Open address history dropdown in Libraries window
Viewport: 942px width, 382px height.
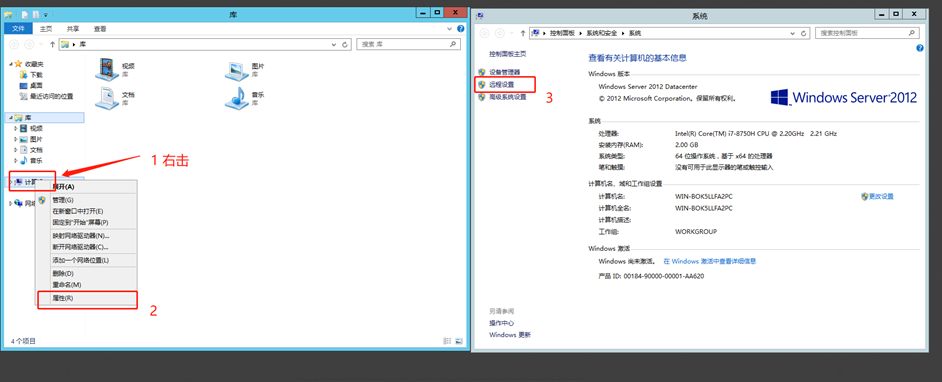click(x=334, y=44)
